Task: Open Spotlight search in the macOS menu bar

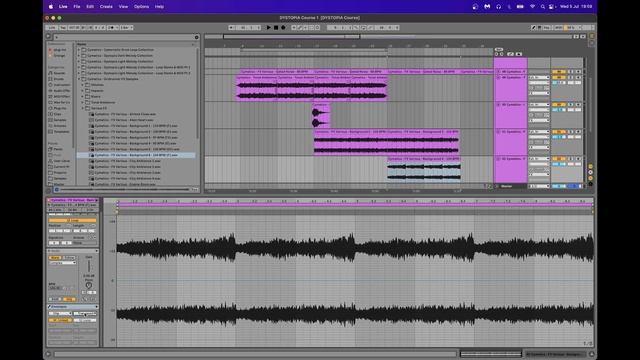Action: click(x=542, y=7)
